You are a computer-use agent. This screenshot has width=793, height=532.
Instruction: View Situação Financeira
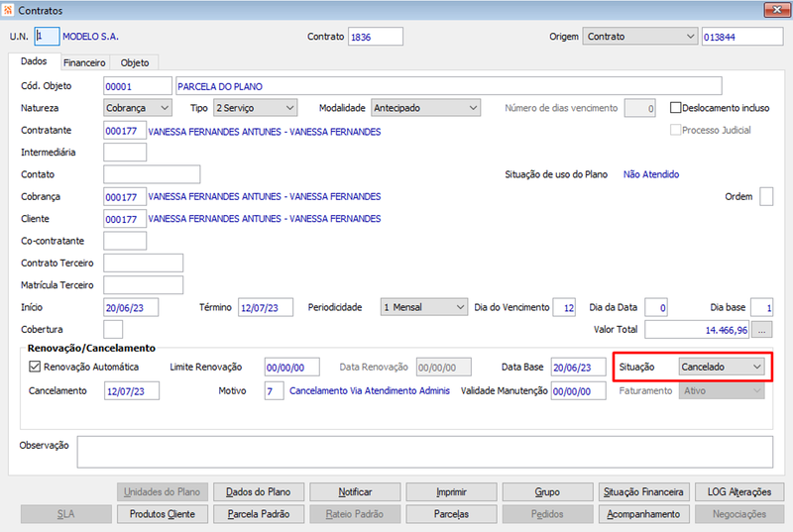point(643,491)
